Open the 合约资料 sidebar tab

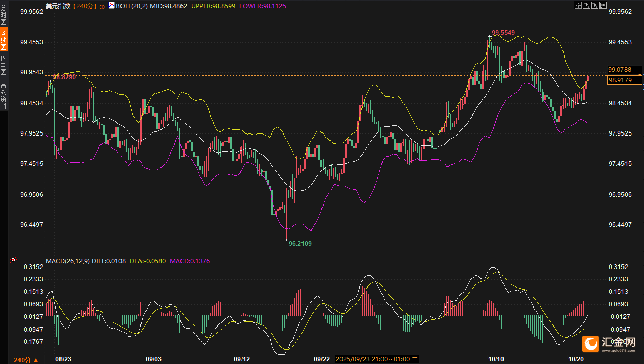click(x=4, y=95)
